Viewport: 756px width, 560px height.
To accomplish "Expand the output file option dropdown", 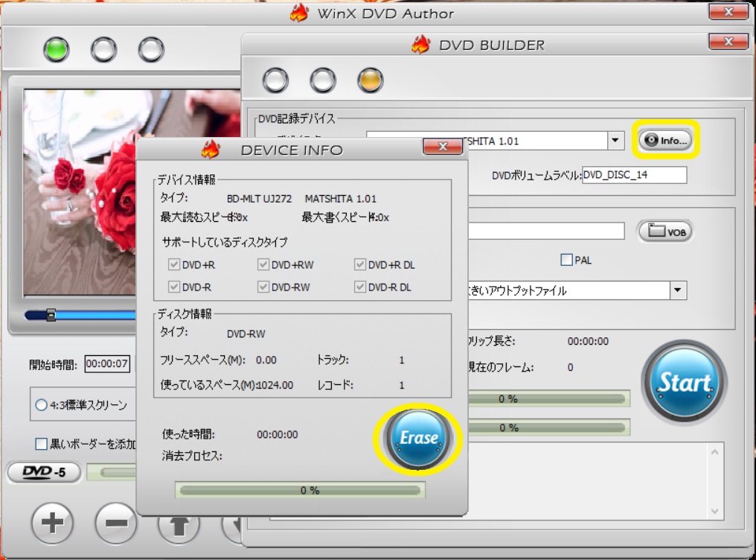I will [x=678, y=290].
